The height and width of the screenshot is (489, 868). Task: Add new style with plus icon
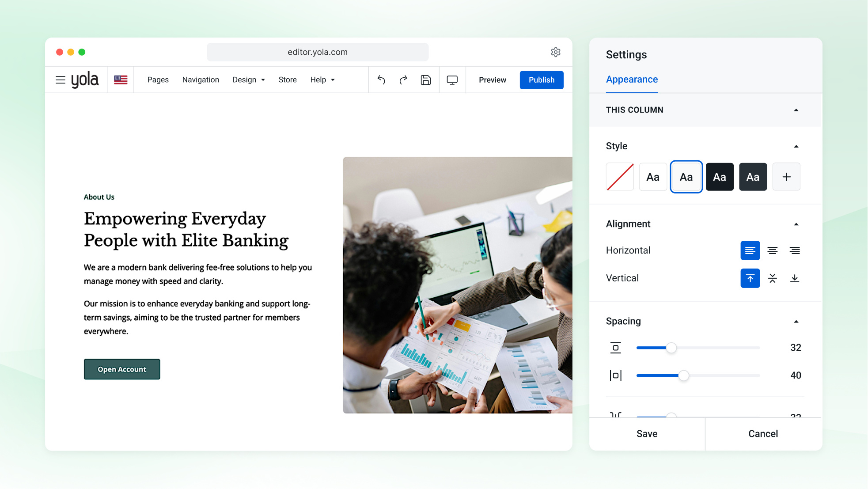pos(786,177)
